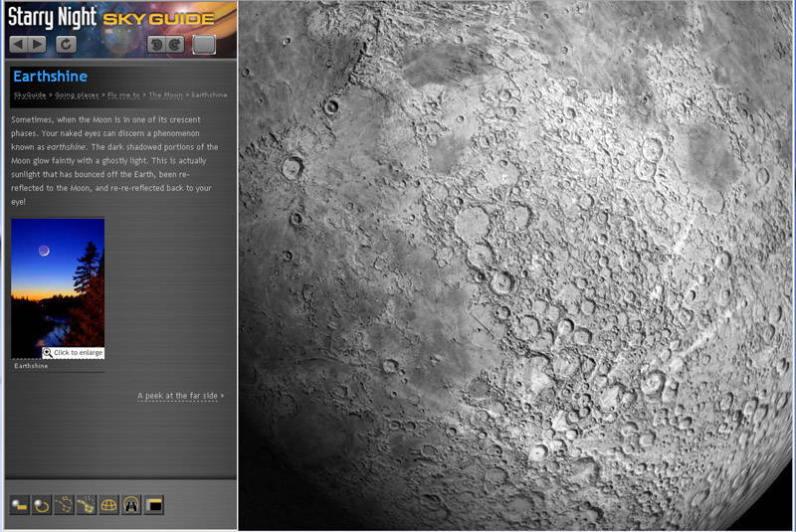Toggle the planet orbit icon
This screenshot has height=532, width=796.
click(x=41, y=505)
